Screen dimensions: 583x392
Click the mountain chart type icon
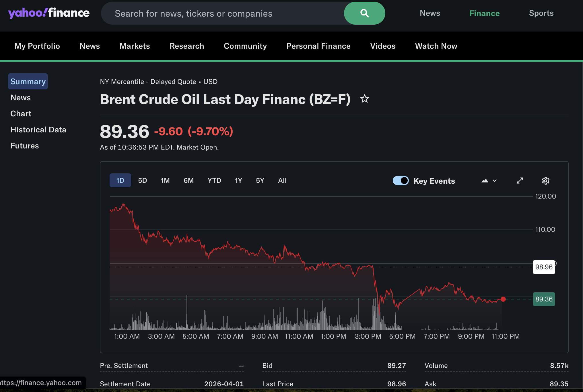[x=485, y=181]
